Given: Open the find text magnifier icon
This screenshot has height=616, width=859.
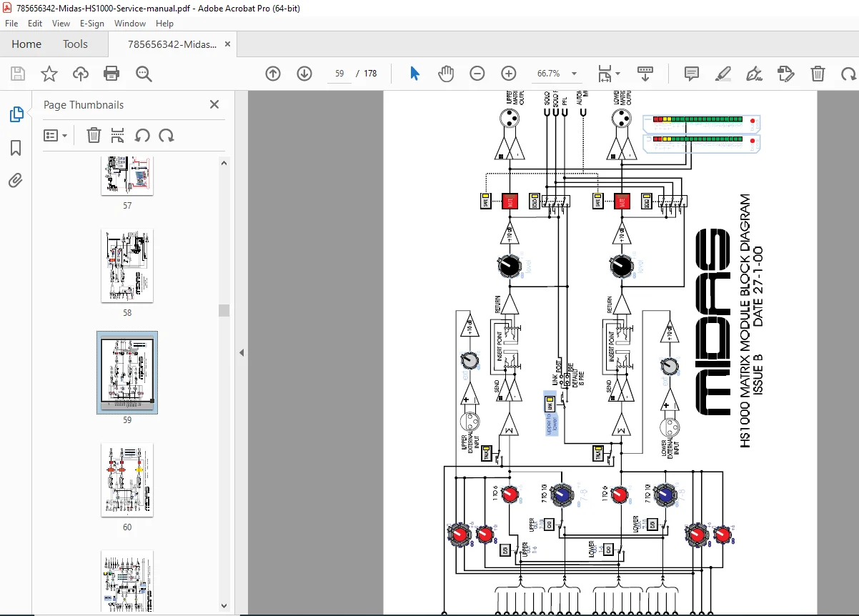Looking at the screenshot, I should (144, 74).
